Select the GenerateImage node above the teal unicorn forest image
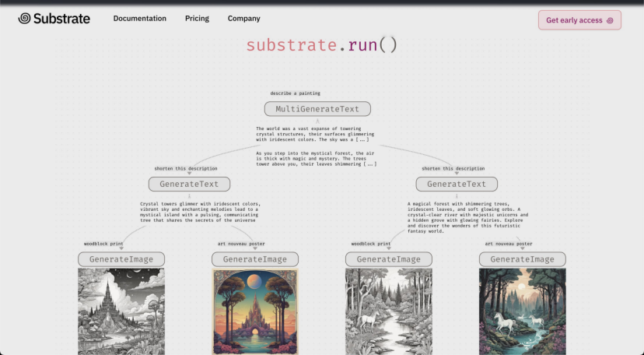 pos(523,259)
